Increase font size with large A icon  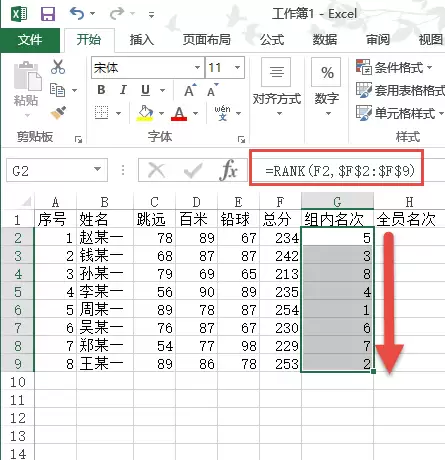pyautogui.click(x=190, y=90)
